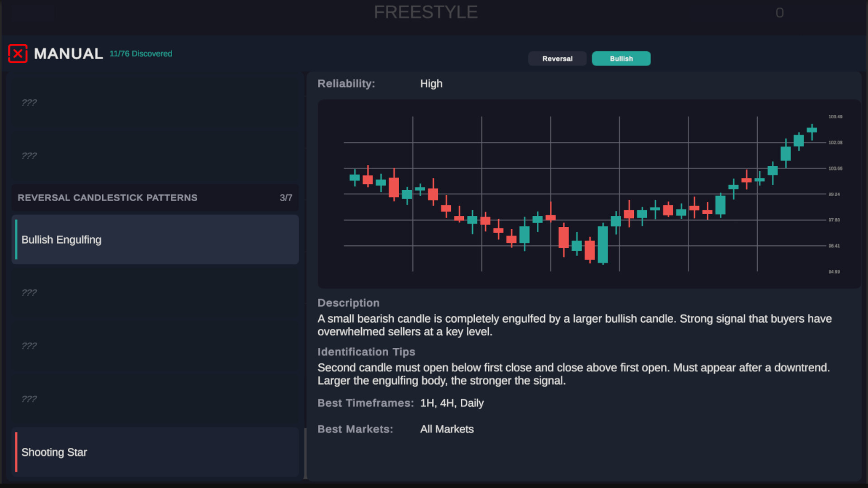
Task: Select the ??? entry directly below Bullish Engulfing
Action: 155,293
